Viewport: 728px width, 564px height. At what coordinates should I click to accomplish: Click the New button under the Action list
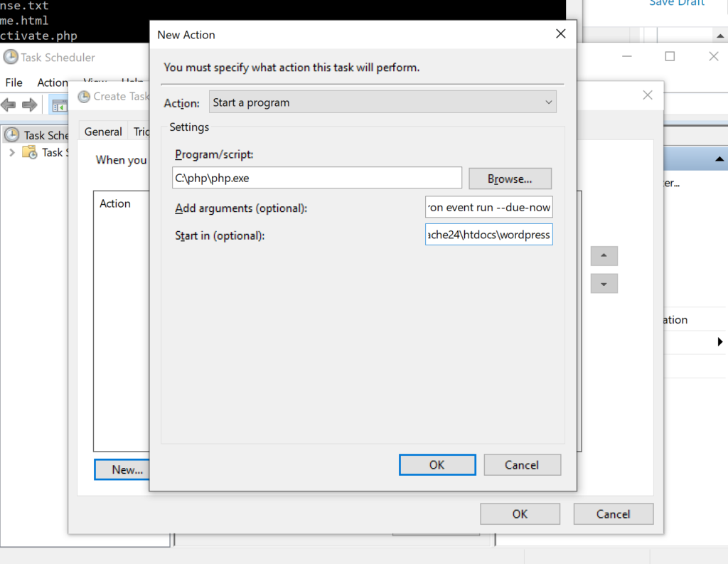point(122,469)
